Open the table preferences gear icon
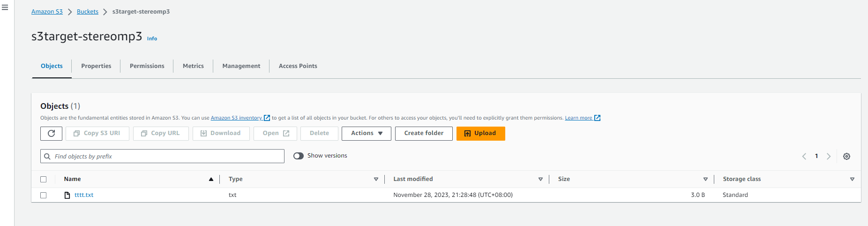The width and height of the screenshot is (868, 226). click(846, 157)
